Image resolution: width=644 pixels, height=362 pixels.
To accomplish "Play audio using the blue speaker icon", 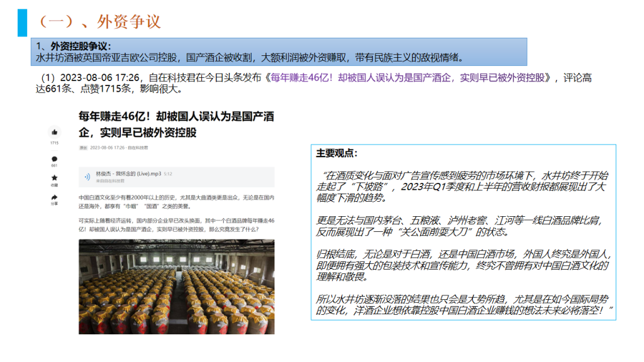I will tap(86, 177).
